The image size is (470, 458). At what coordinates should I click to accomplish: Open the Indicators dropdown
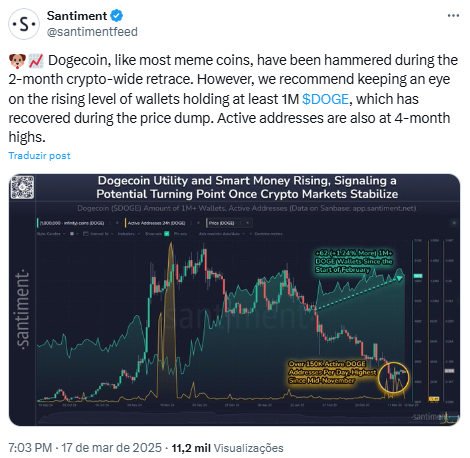pos(128,234)
